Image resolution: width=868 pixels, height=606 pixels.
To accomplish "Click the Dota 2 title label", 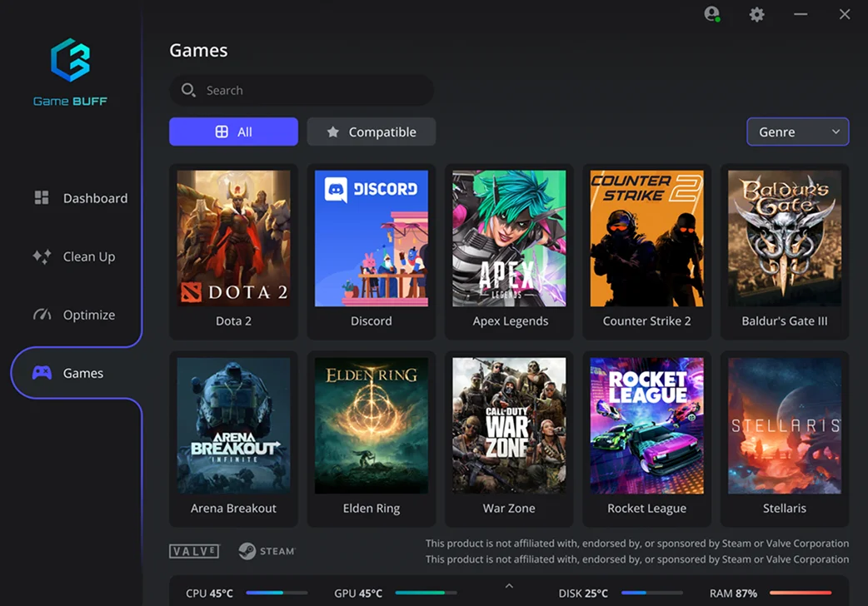I will pos(233,321).
